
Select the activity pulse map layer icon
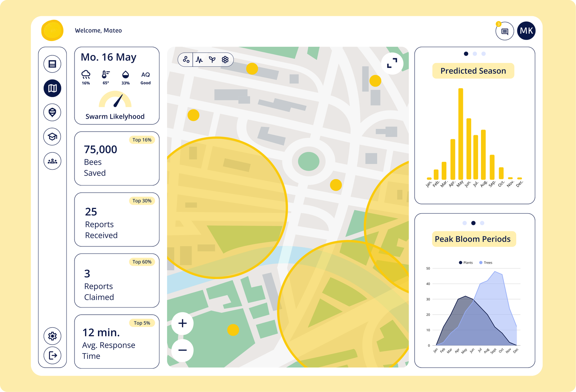[198, 59]
